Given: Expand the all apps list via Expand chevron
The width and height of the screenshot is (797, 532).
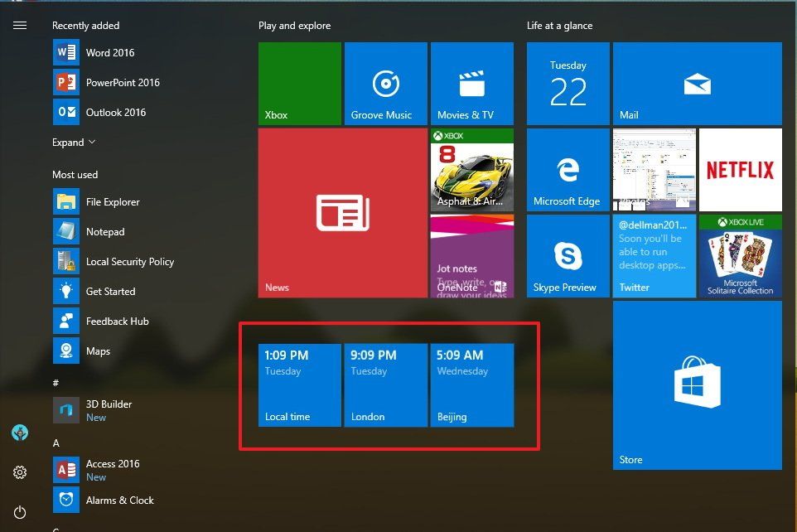Looking at the screenshot, I should click(x=74, y=142).
